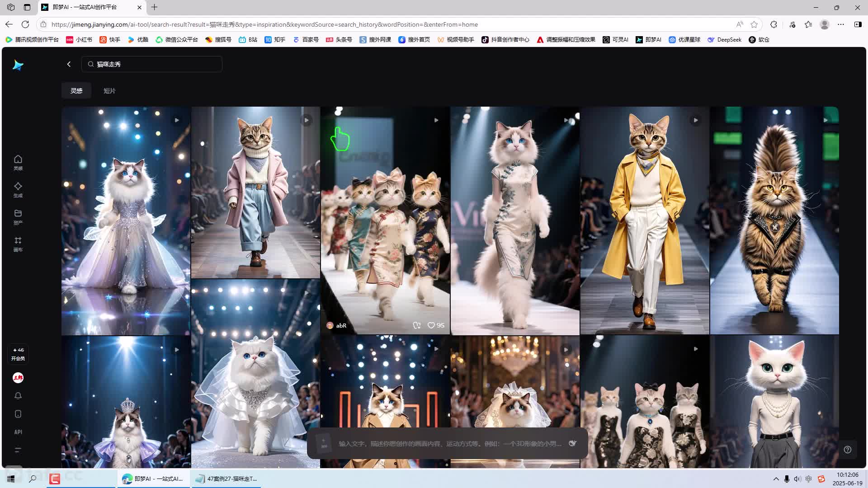This screenshot has width=868, height=488.
Task: Open the API entry in sidebar
Action: tap(18, 432)
